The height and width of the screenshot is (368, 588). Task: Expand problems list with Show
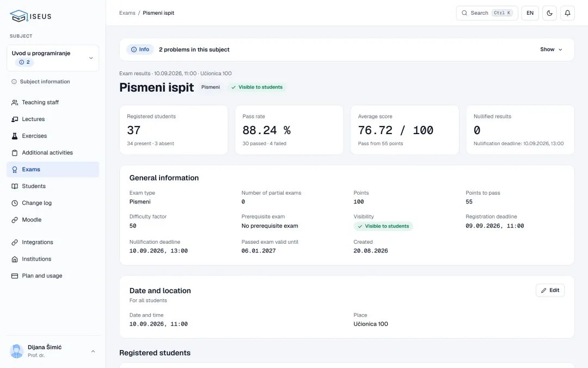[x=551, y=50]
